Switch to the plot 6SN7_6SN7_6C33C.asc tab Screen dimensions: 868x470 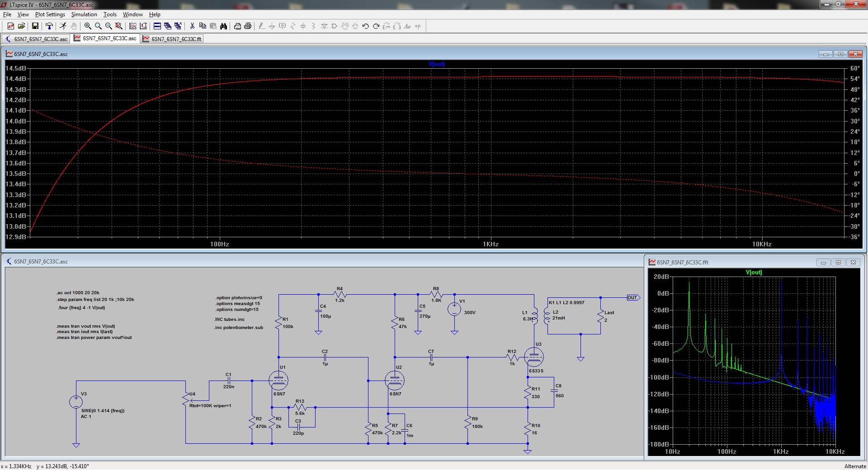coord(105,38)
